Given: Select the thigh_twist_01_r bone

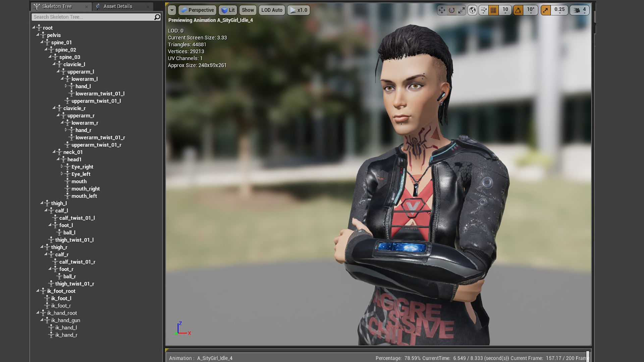Looking at the screenshot, I should click(x=74, y=284).
